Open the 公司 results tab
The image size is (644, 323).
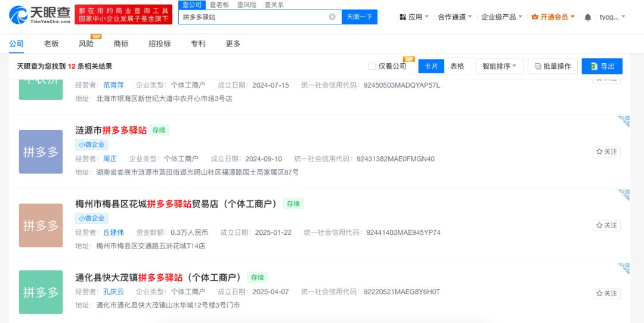pyautogui.click(x=17, y=44)
